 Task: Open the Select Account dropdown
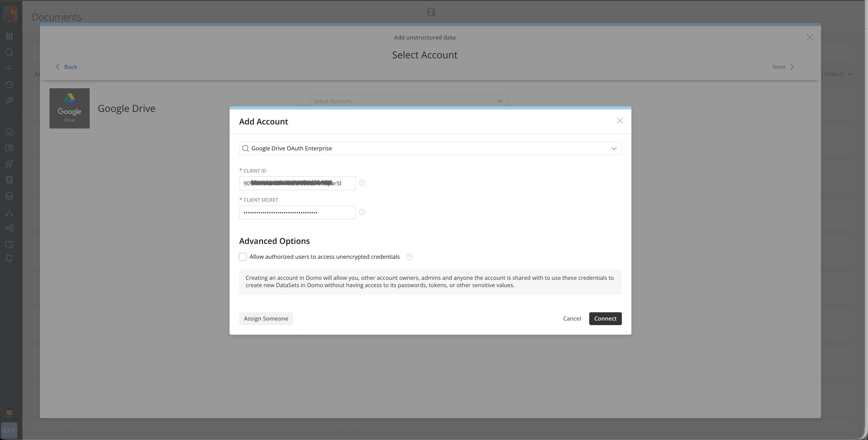(x=409, y=101)
